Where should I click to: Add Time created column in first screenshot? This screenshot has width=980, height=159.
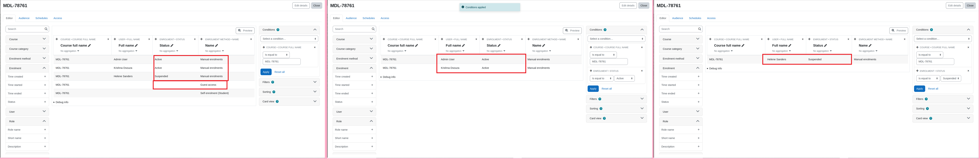tap(45, 77)
